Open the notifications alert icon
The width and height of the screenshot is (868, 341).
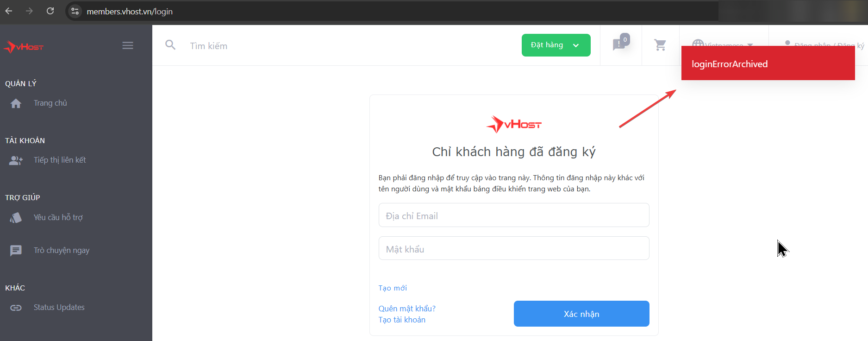tap(619, 44)
